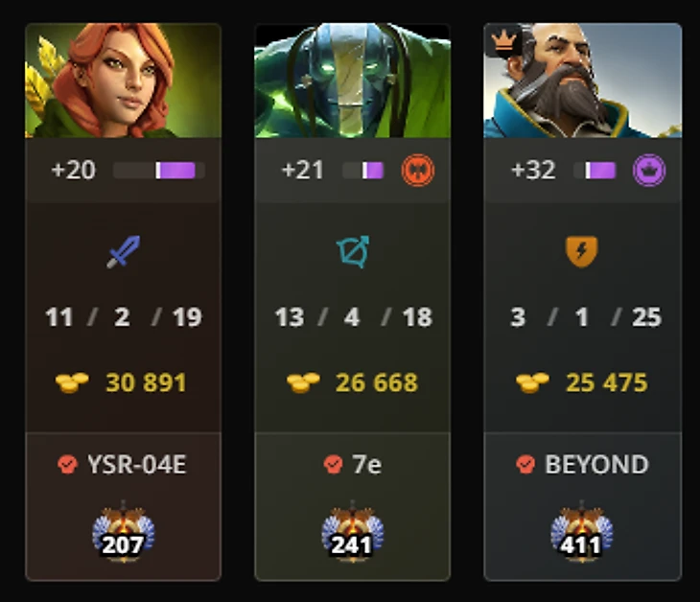Viewport: 700px width, 602px height.
Task: Open player profile BEYOND
Action: [596, 465]
